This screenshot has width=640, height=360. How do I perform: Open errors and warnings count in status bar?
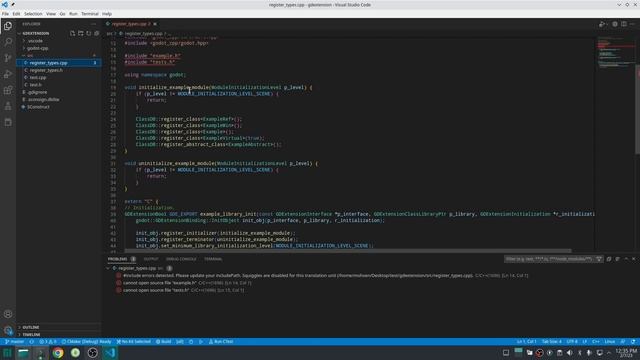pos(48,341)
